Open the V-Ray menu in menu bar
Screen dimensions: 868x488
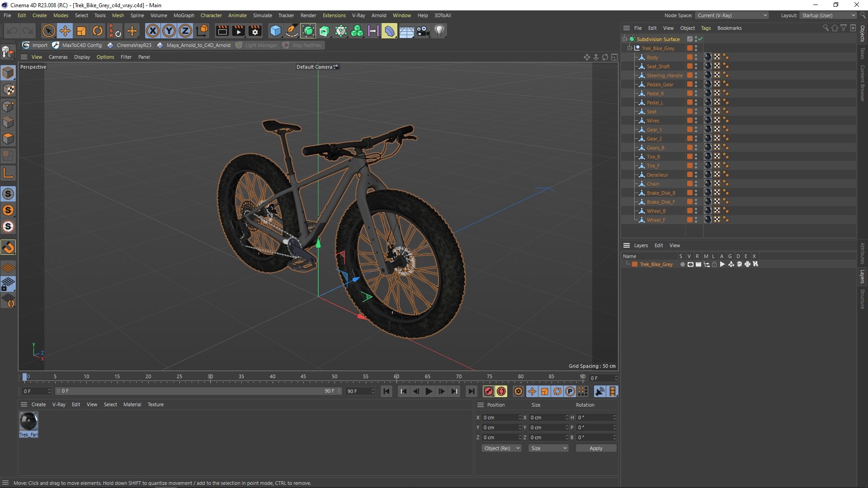[x=359, y=15]
